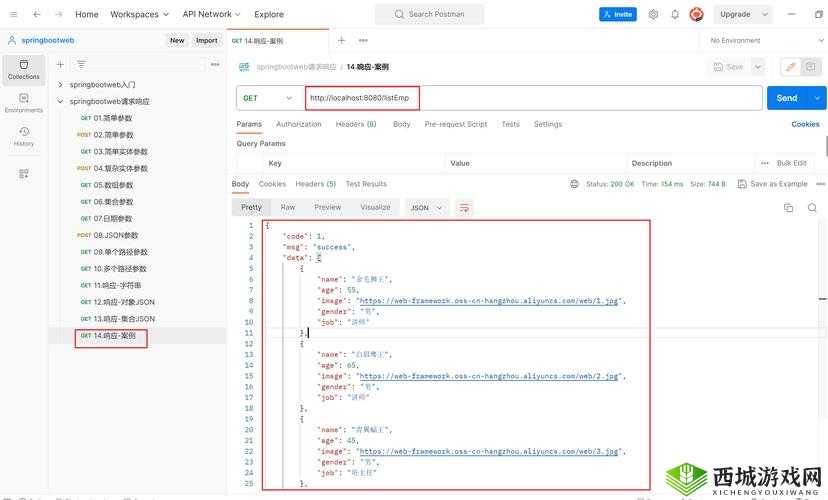The image size is (828, 500).
Task: Switch to Raw response view
Action: click(x=288, y=207)
